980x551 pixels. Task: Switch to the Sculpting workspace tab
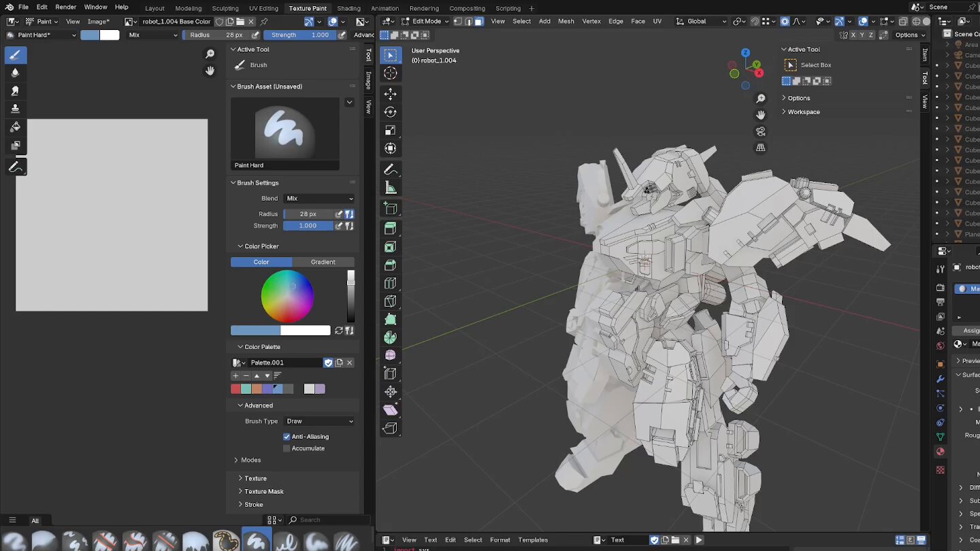pos(225,8)
